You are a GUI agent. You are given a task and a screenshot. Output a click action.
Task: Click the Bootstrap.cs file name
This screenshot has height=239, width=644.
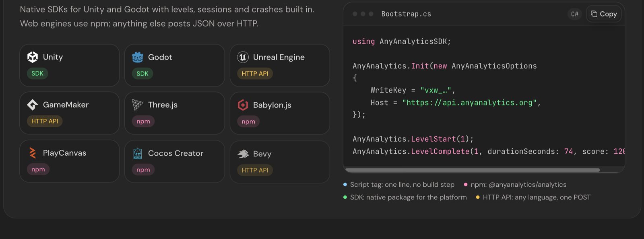point(406,14)
